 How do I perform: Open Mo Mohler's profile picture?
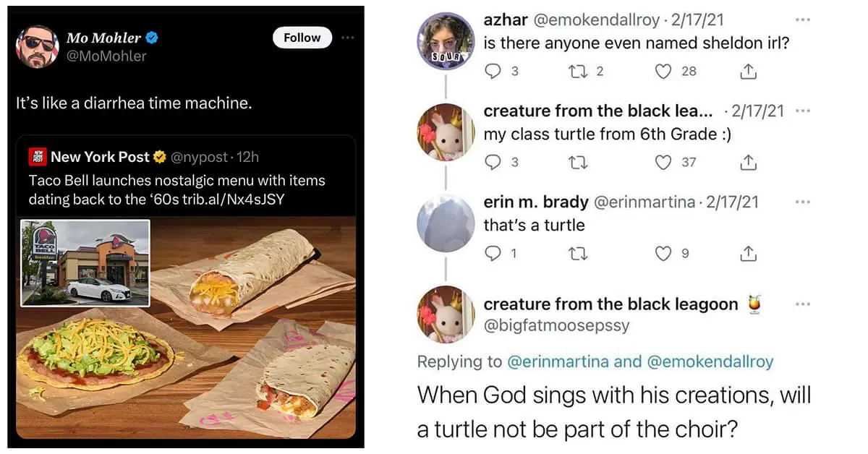point(37,46)
